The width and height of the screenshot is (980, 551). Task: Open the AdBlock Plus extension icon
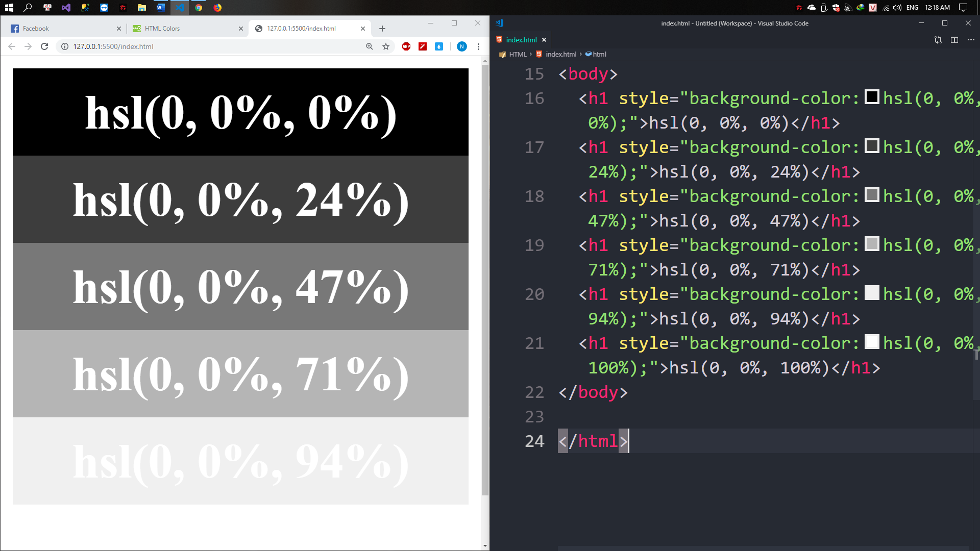click(x=406, y=46)
